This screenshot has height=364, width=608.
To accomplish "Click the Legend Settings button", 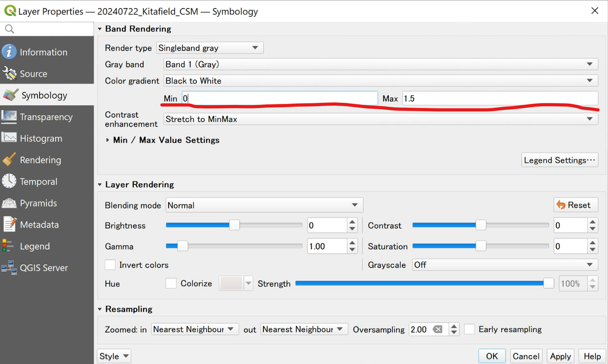I will click(560, 160).
